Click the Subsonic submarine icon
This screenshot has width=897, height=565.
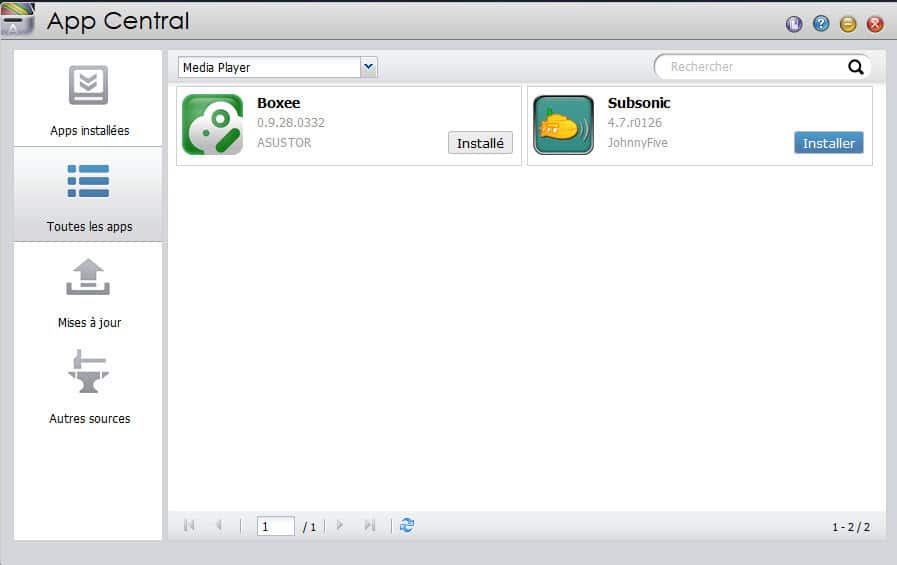[563, 125]
